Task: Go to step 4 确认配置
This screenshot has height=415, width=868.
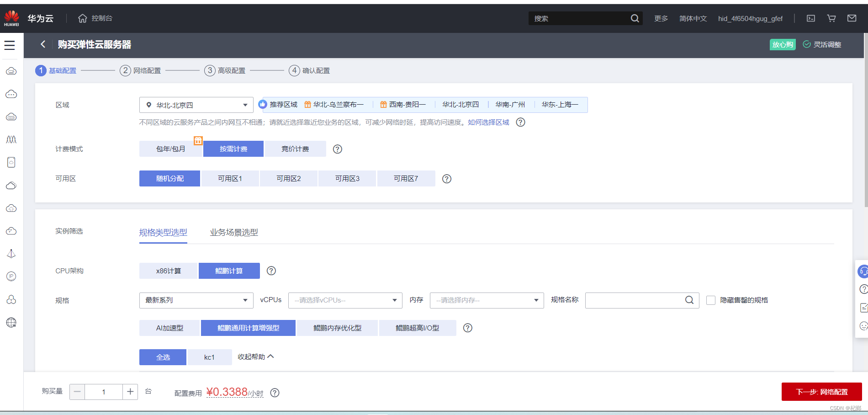Action: click(x=309, y=70)
